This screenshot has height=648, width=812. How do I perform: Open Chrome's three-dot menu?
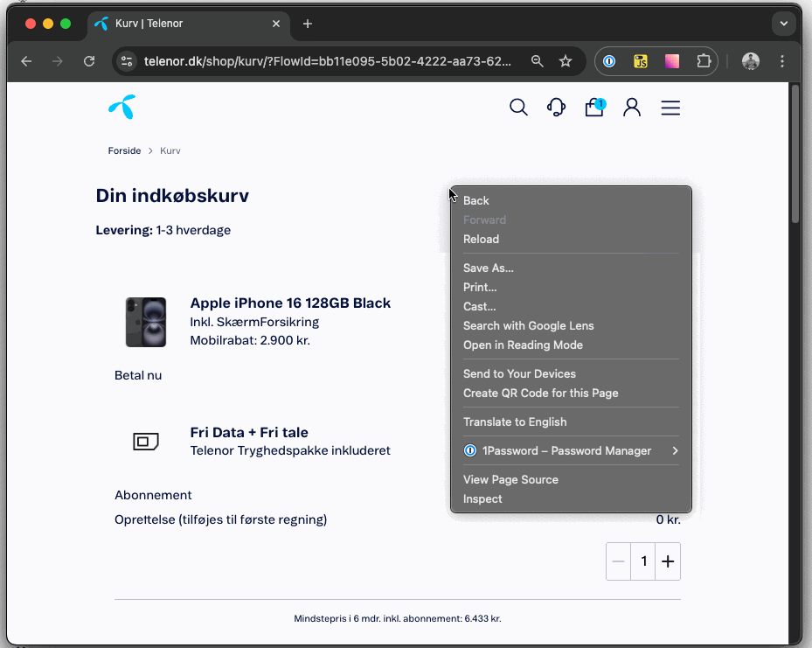click(782, 61)
